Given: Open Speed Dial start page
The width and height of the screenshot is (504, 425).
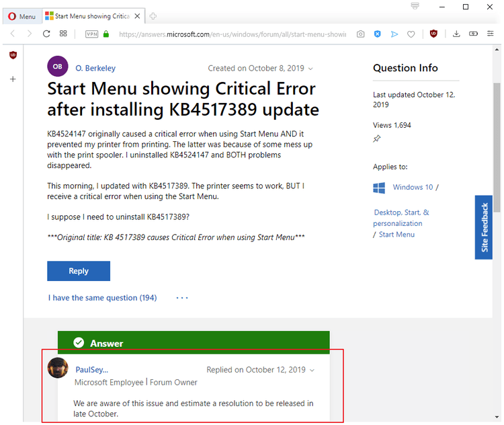Looking at the screenshot, I should coord(63,34).
